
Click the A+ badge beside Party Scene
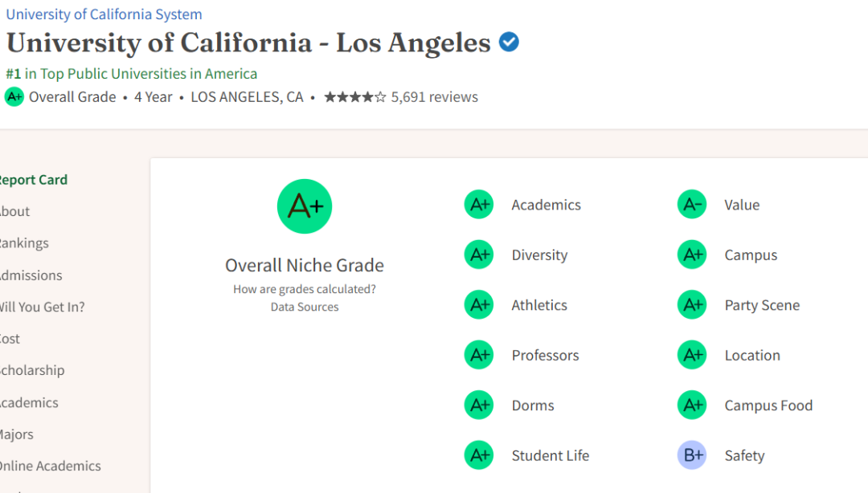pyautogui.click(x=692, y=305)
